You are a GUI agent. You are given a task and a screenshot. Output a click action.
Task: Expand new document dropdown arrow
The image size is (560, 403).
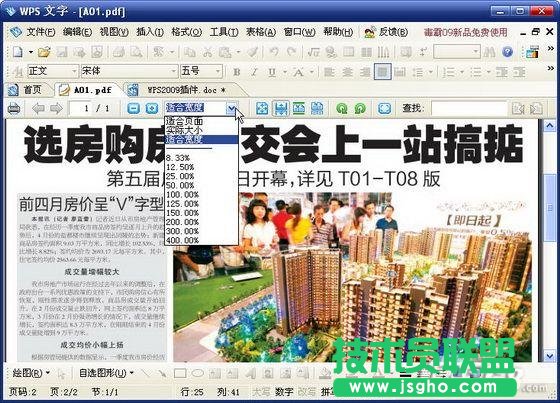pyautogui.click(x=31, y=52)
